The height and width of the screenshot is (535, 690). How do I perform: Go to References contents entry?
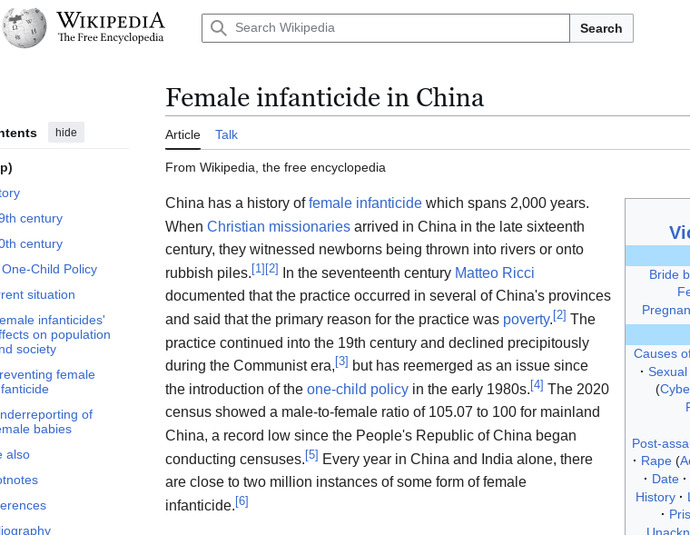pyautogui.click(x=23, y=506)
